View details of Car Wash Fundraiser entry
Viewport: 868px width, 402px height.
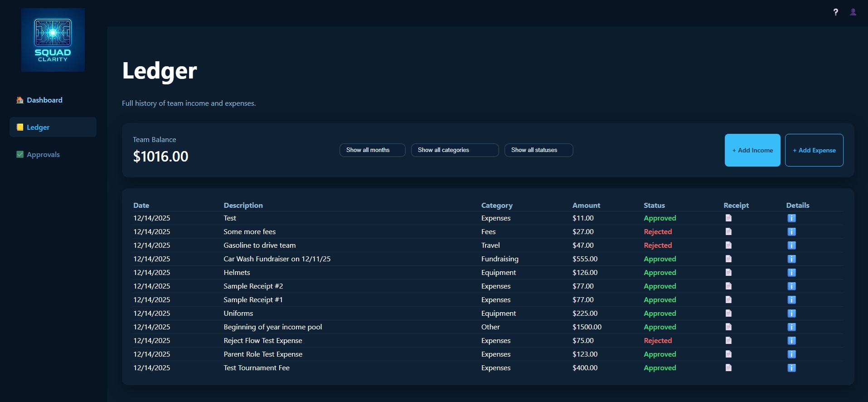(791, 259)
